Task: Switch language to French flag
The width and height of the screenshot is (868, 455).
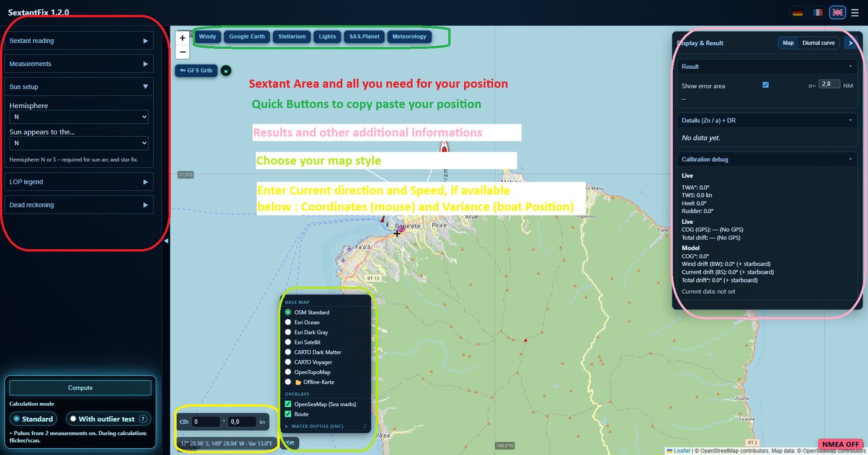Action: point(818,12)
